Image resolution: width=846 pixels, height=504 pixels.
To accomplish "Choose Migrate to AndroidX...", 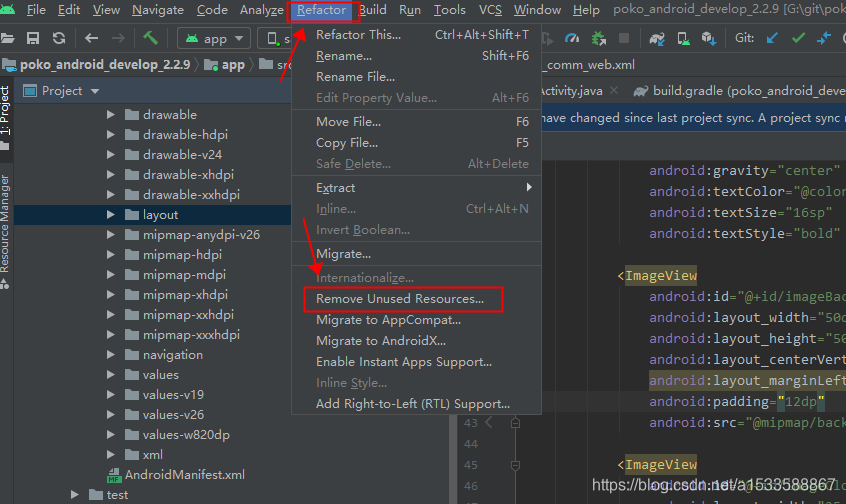I will pyautogui.click(x=417, y=340).
